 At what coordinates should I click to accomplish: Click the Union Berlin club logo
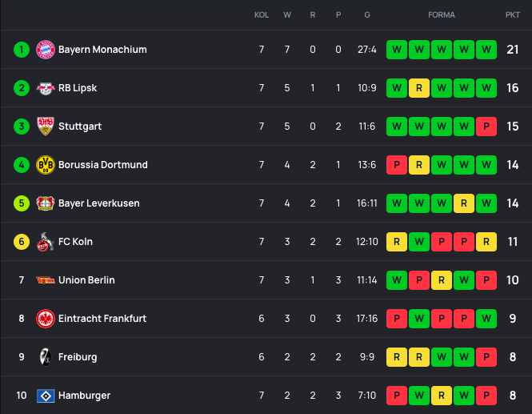(x=45, y=280)
